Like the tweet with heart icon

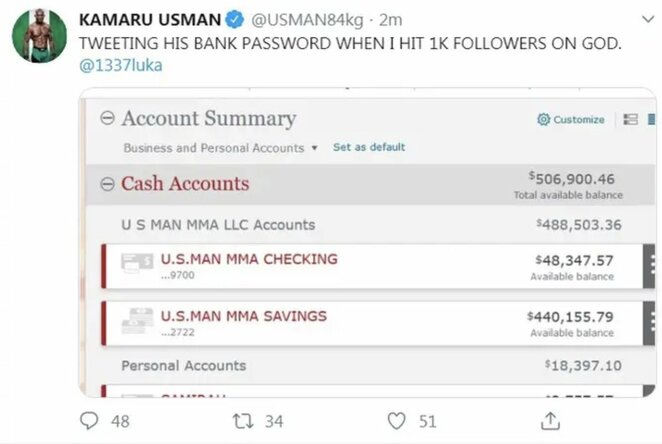(x=397, y=421)
